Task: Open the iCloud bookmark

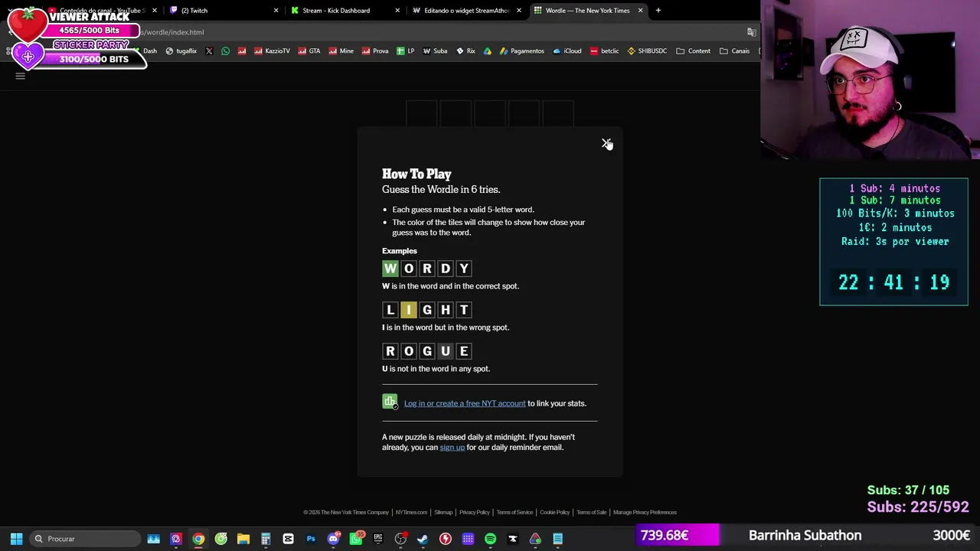Action: pyautogui.click(x=567, y=51)
